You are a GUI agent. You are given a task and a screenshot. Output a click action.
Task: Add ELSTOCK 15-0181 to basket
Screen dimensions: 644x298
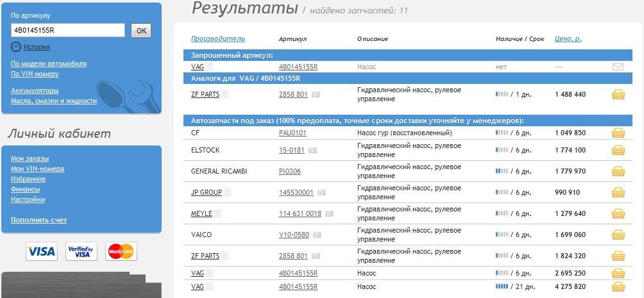(x=618, y=150)
